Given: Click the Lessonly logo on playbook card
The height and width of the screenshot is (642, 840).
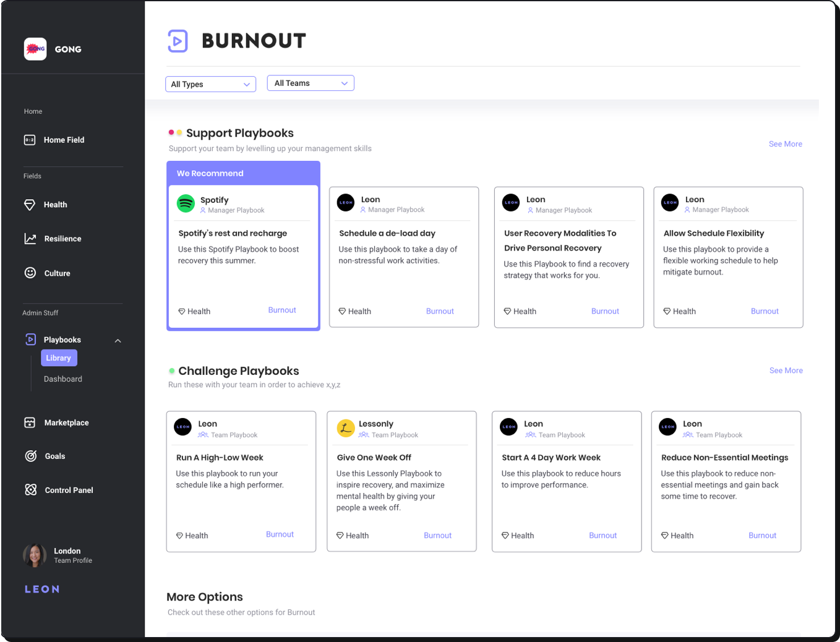Looking at the screenshot, I should [x=345, y=428].
